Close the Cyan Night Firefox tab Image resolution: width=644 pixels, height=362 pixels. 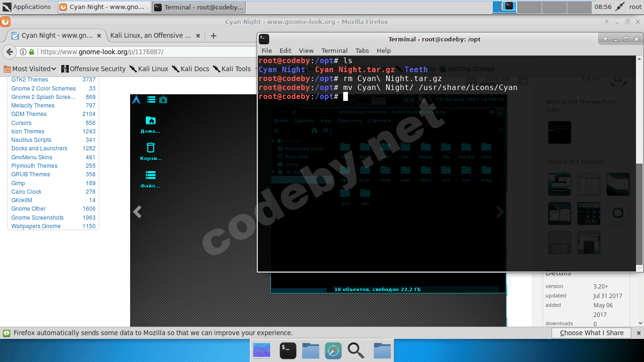pyautogui.click(x=99, y=36)
